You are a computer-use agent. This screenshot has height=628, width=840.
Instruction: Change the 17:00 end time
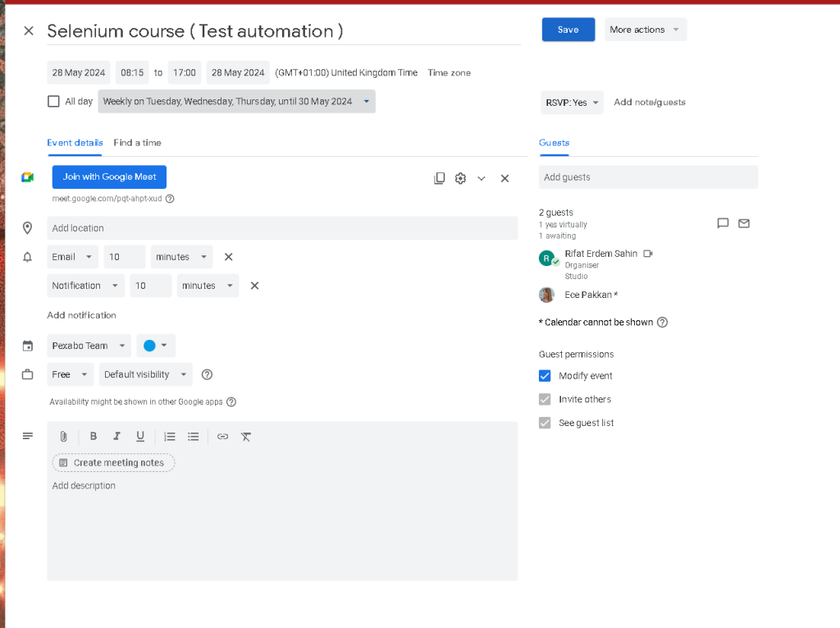tap(185, 72)
